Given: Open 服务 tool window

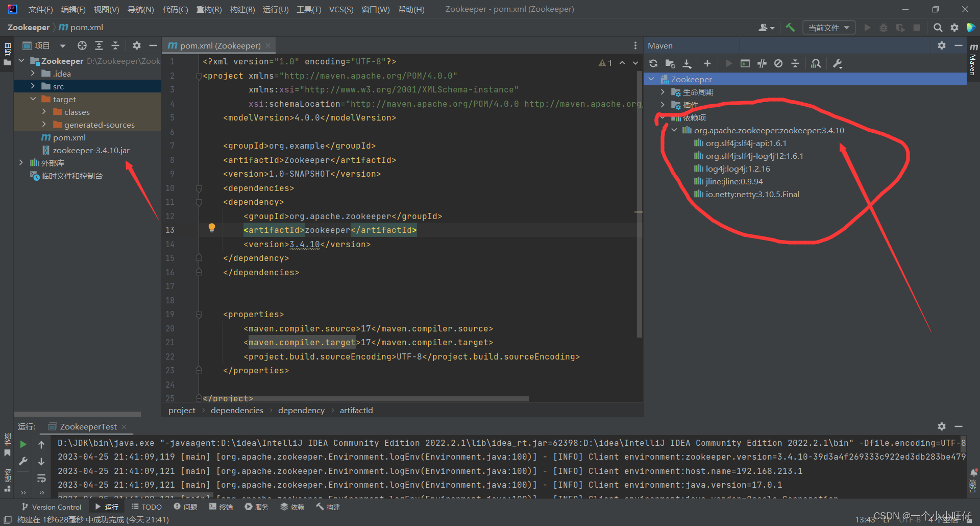Looking at the screenshot, I should click(x=256, y=507).
